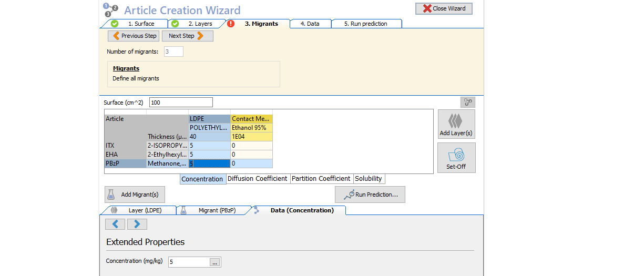Viewport: 644px width, 276px height.
Task: Select the Solubility table view
Action: tap(368, 179)
